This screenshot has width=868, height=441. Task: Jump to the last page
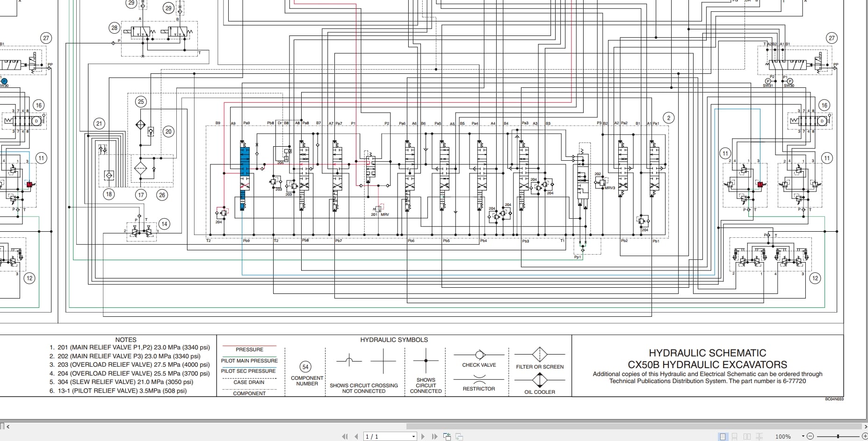tap(435, 436)
